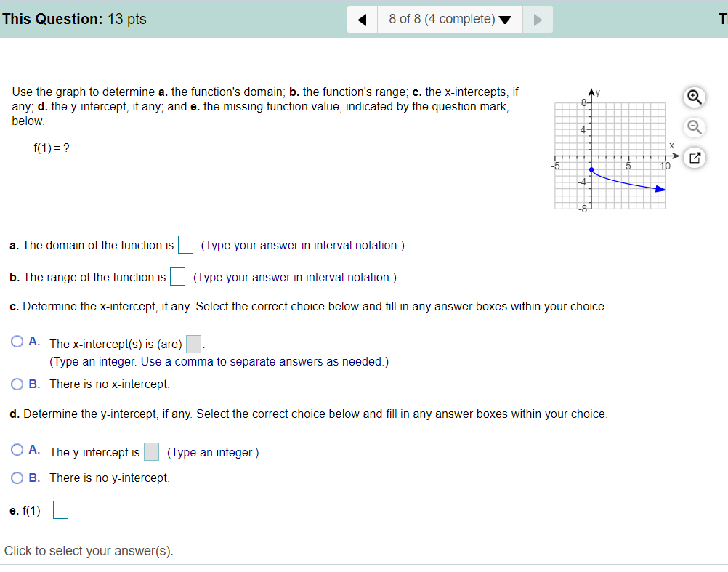Zoom out on the graph
This screenshot has width=728, height=572.
point(694,128)
